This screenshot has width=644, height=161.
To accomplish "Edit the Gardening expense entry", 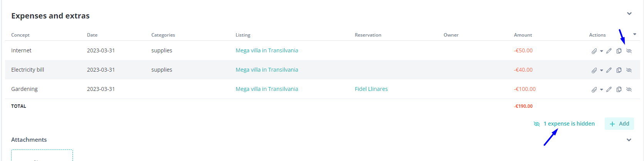I will [609, 89].
